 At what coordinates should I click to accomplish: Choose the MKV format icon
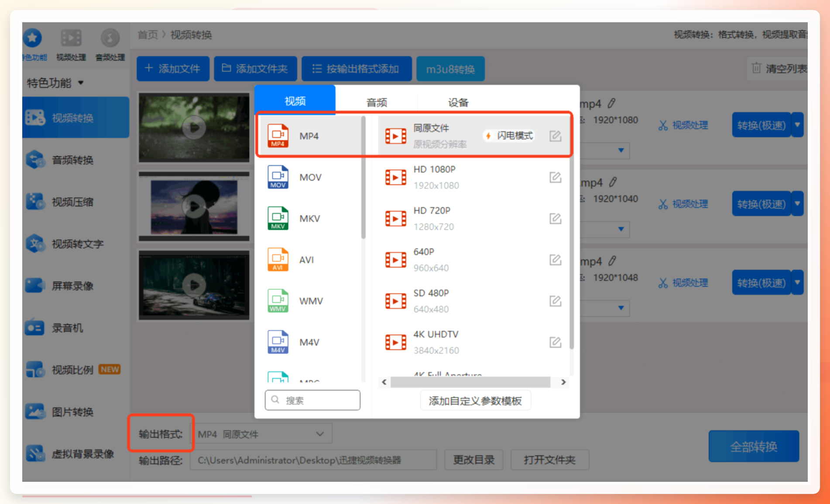[278, 218]
